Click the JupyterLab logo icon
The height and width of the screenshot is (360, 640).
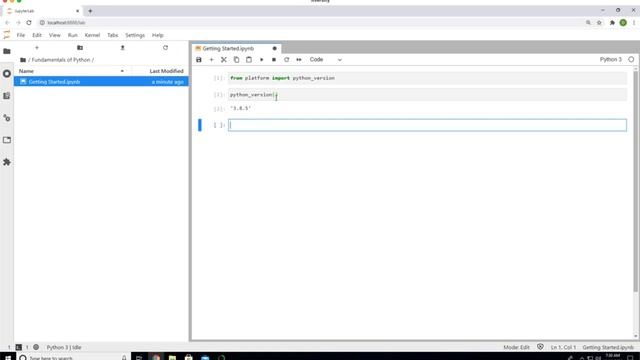(7, 35)
